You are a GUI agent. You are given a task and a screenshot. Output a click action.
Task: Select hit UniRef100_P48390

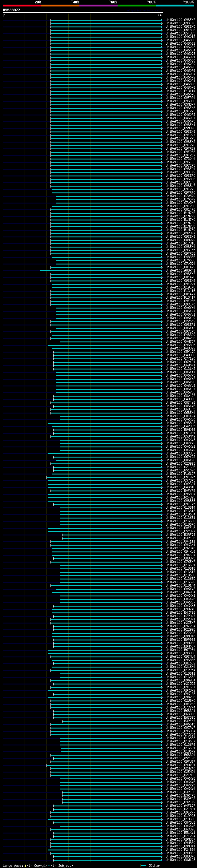(180, 335)
